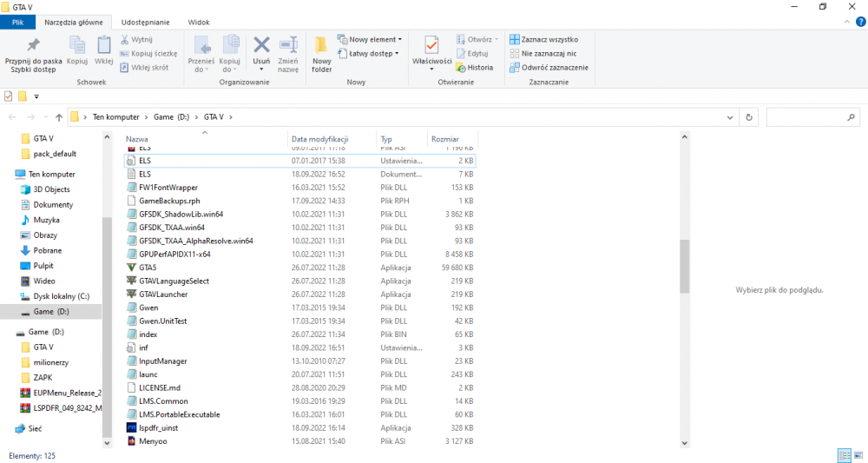Click Zaznacz wszystko select-all
Screen dimensions: 868x463
click(x=543, y=39)
